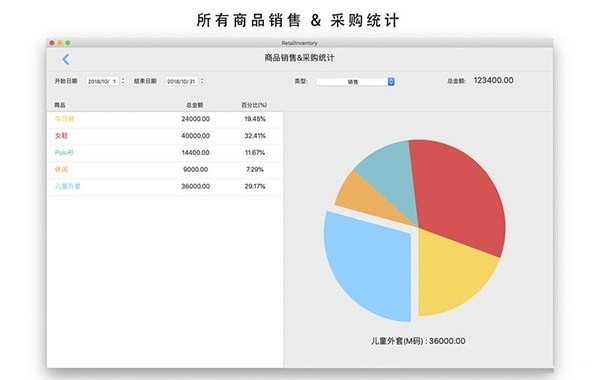Open the 类型 type dropdown

355,82
